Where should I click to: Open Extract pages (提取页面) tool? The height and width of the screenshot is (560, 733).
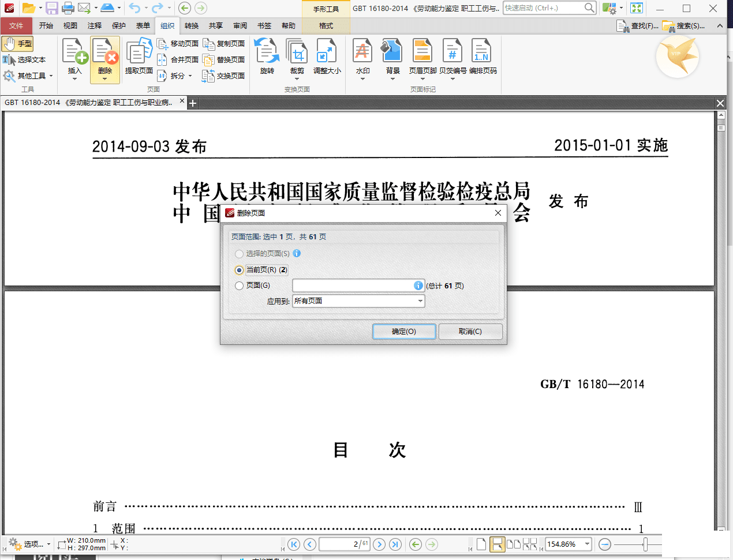point(139,57)
